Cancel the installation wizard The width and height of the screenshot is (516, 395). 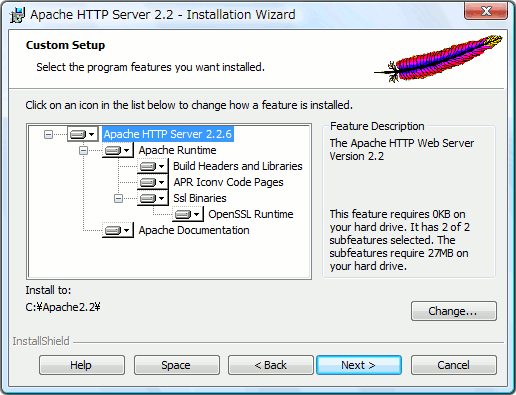454,365
